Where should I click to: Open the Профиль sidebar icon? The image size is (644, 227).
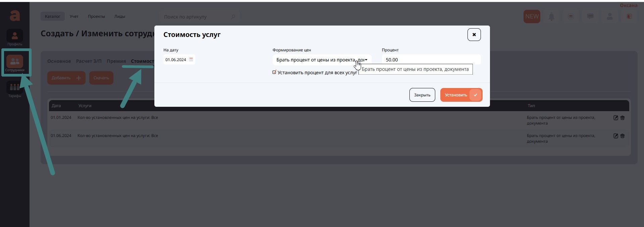pyautogui.click(x=15, y=37)
